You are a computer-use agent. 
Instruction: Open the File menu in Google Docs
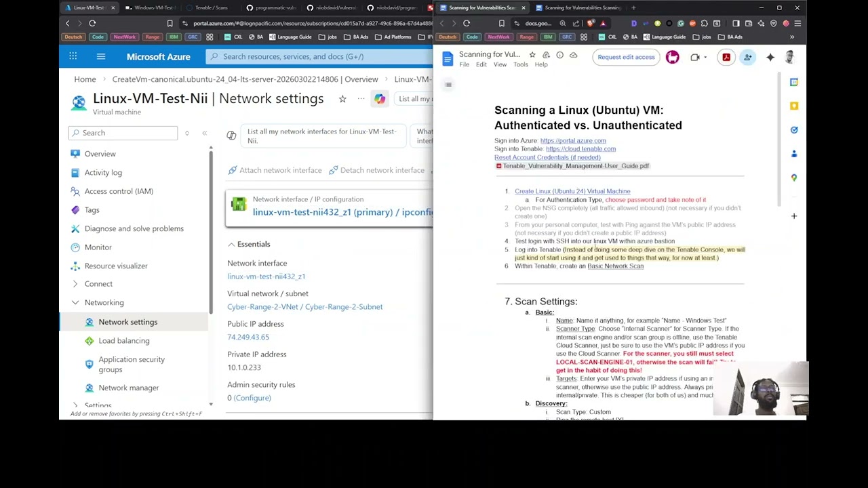coord(464,65)
